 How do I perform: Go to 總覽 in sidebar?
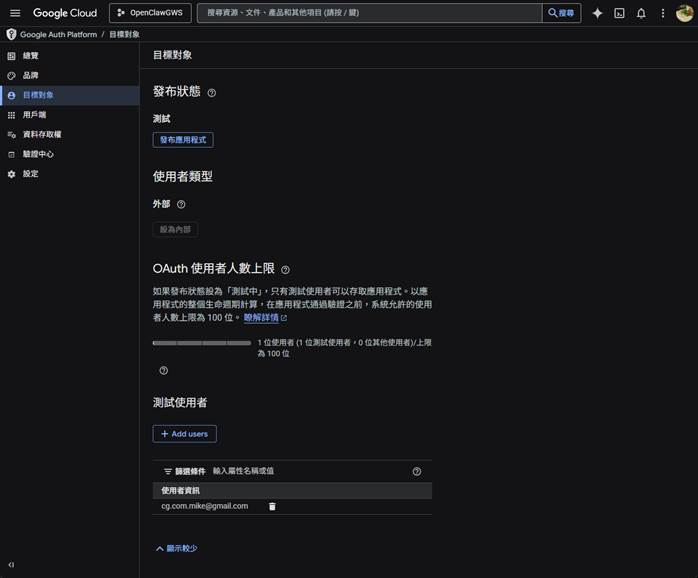point(30,56)
